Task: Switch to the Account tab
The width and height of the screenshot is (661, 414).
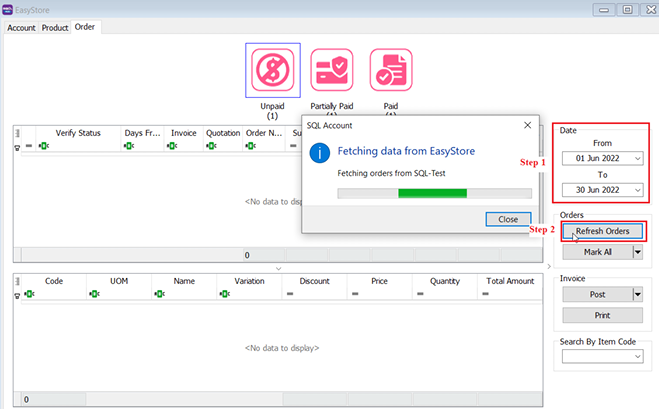Action: (x=22, y=27)
